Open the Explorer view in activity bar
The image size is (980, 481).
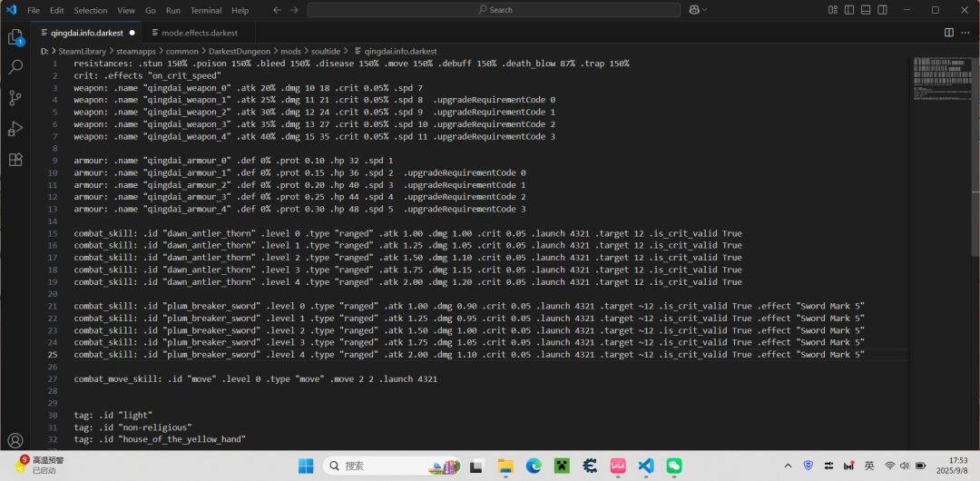(x=15, y=37)
